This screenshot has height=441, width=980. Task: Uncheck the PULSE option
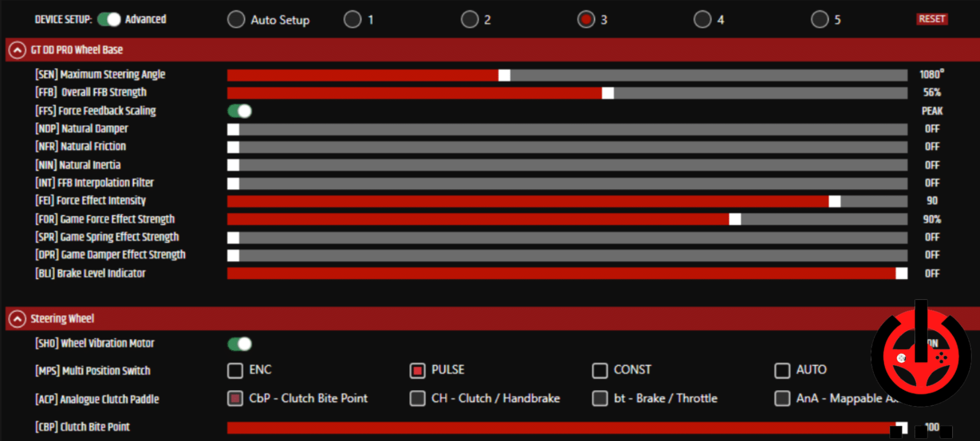[418, 370]
